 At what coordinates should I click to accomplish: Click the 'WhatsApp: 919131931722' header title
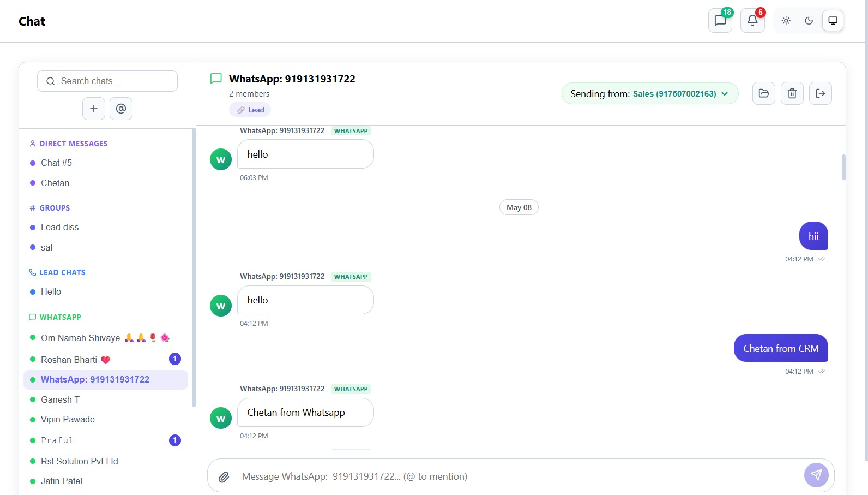[x=292, y=79]
